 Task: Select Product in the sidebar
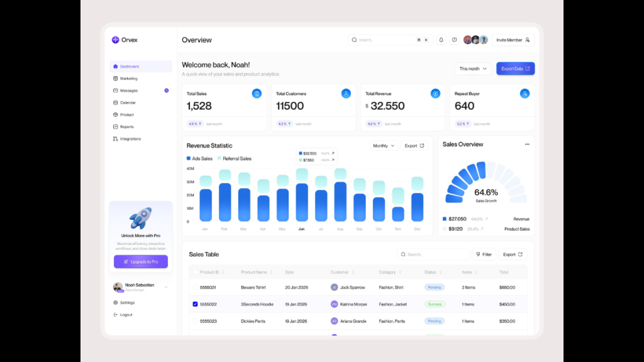coord(140,114)
